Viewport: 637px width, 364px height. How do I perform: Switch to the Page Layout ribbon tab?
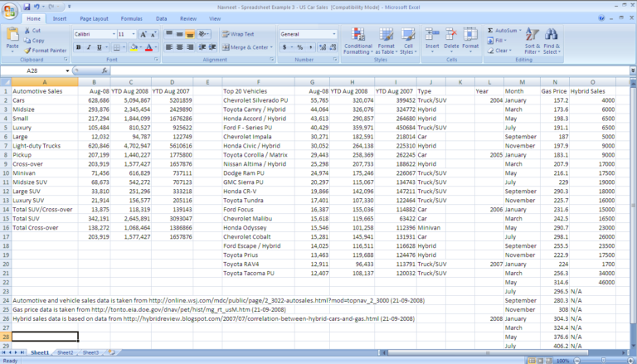click(93, 17)
